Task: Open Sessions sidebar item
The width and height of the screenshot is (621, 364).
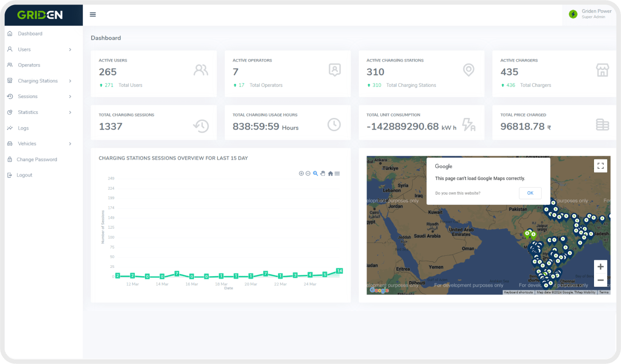Action: tap(27, 97)
